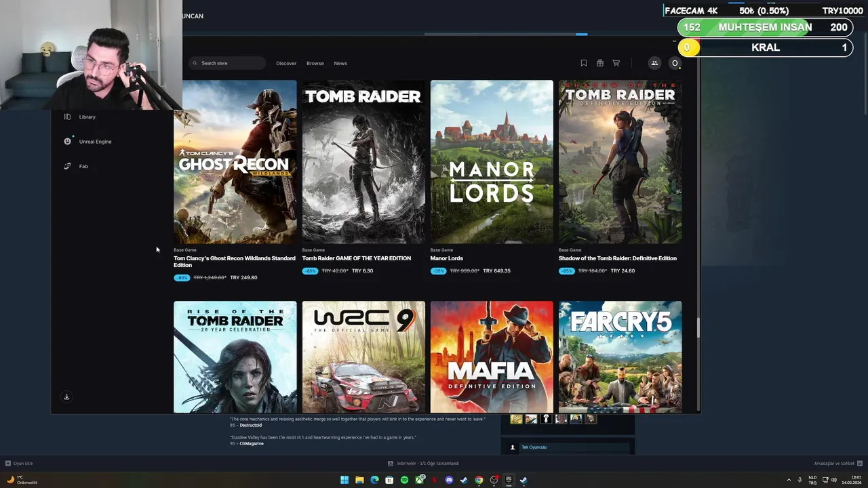Launch Microsoft Edge from the taskbar
This screenshot has width=868, height=488.
pyautogui.click(x=374, y=480)
